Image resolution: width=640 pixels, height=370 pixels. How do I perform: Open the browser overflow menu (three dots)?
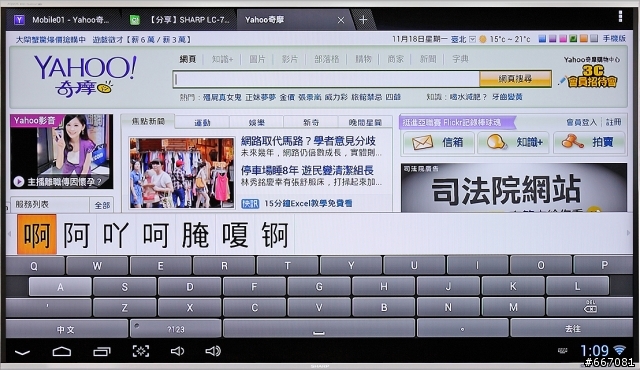point(620,17)
